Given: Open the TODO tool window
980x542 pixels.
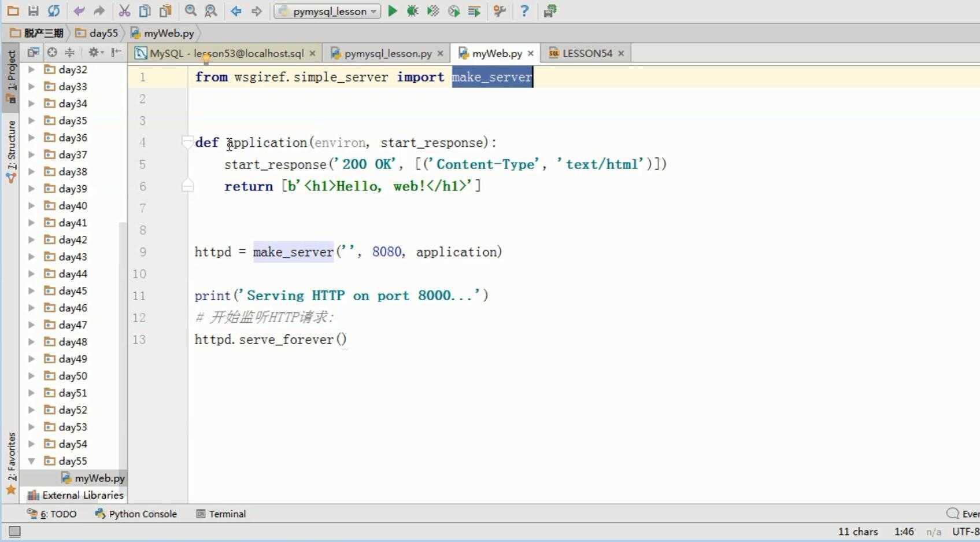Looking at the screenshot, I should (x=51, y=514).
